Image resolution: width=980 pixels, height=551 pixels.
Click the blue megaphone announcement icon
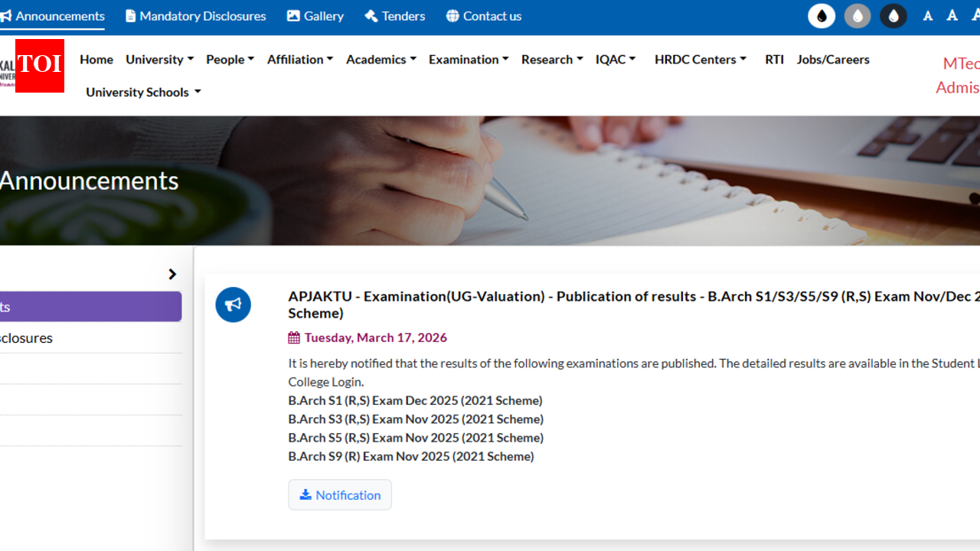pos(233,305)
